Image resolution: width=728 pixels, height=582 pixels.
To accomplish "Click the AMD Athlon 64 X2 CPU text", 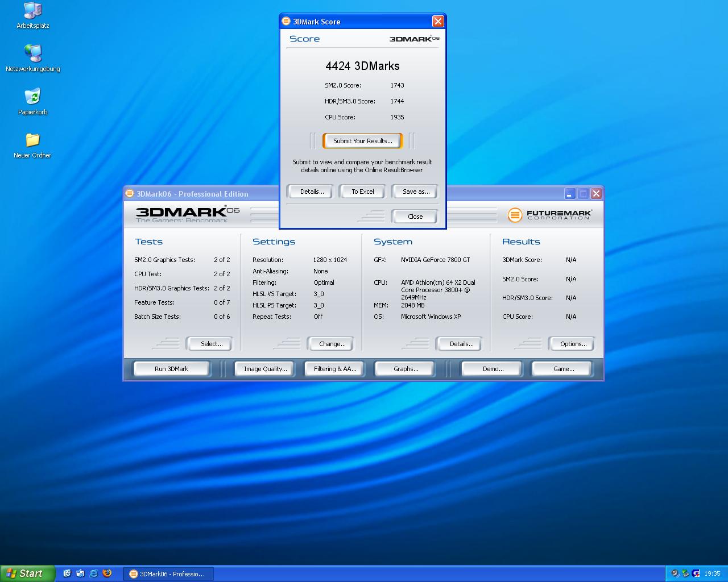I will point(438,290).
